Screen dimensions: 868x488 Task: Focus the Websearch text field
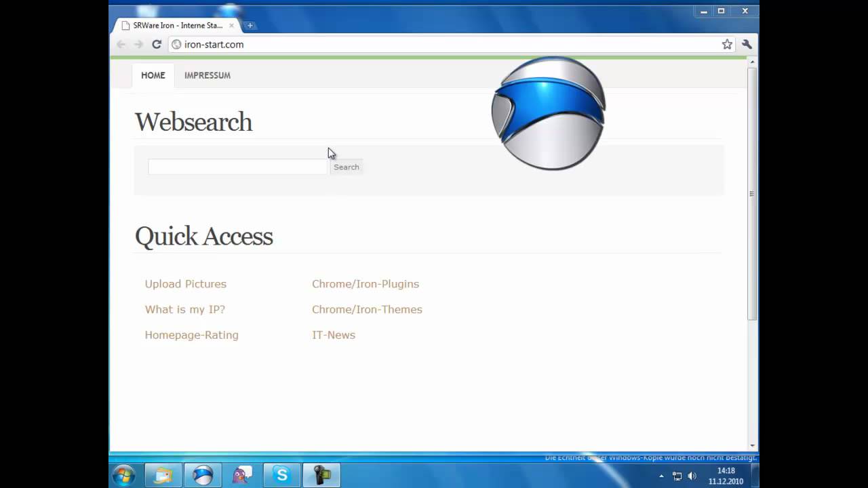click(x=237, y=167)
